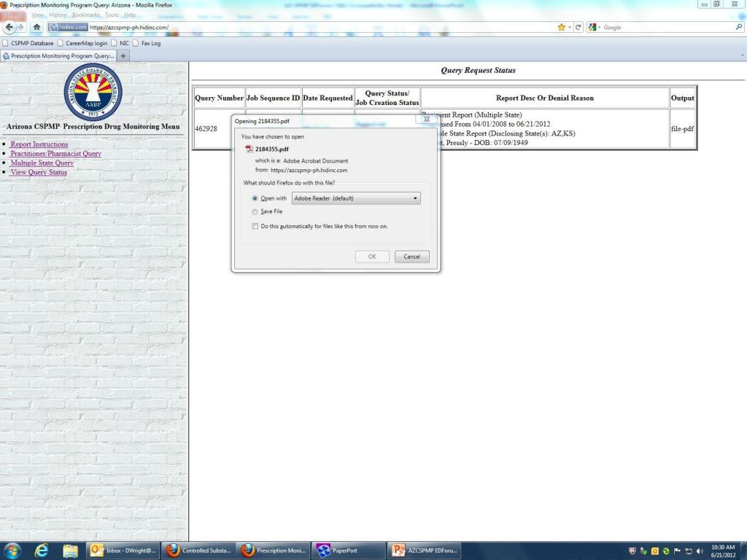Click the Google search input field
The width and height of the screenshot is (747, 560).
(x=667, y=27)
